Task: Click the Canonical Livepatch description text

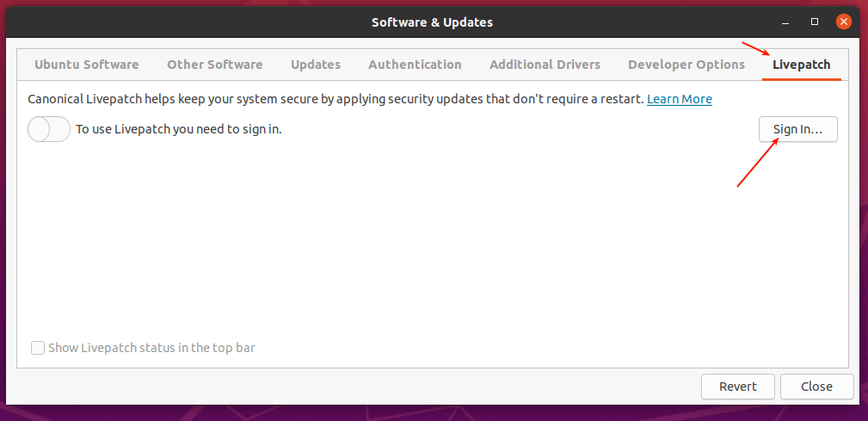Action: click(x=336, y=99)
